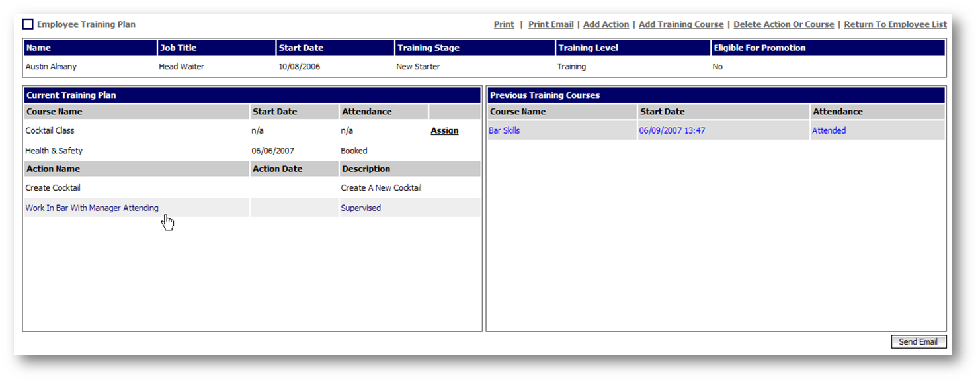Select the Create Cocktail action row
The image size is (980, 383).
click(53, 188)
